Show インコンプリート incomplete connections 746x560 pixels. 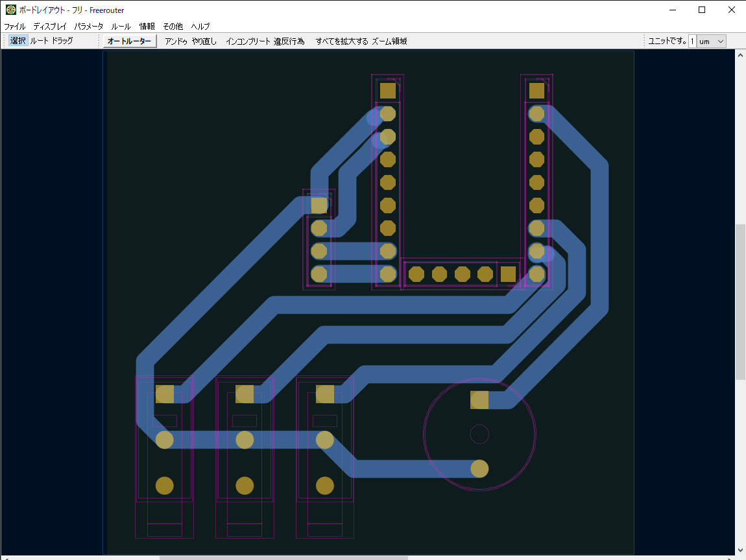point(248,41)
